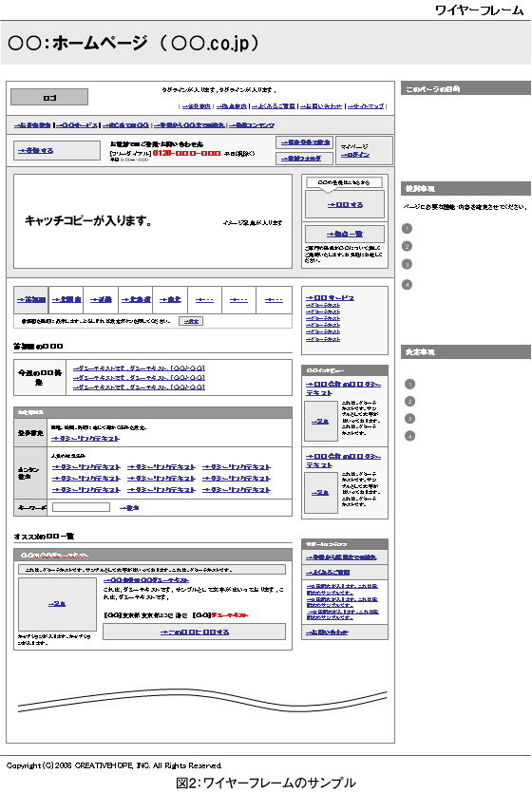
Task: Open the サイトマップ header link
Action: (366, 106)
